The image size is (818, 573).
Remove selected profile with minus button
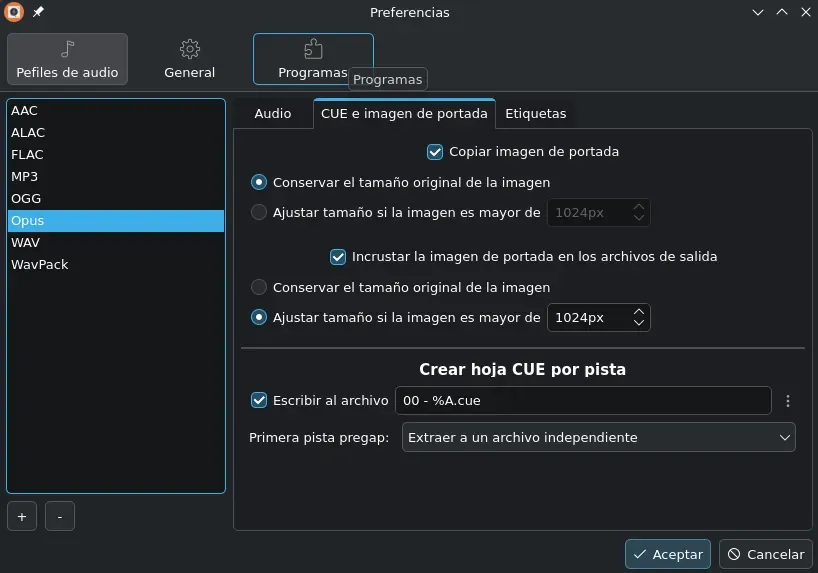click(59, 516)
